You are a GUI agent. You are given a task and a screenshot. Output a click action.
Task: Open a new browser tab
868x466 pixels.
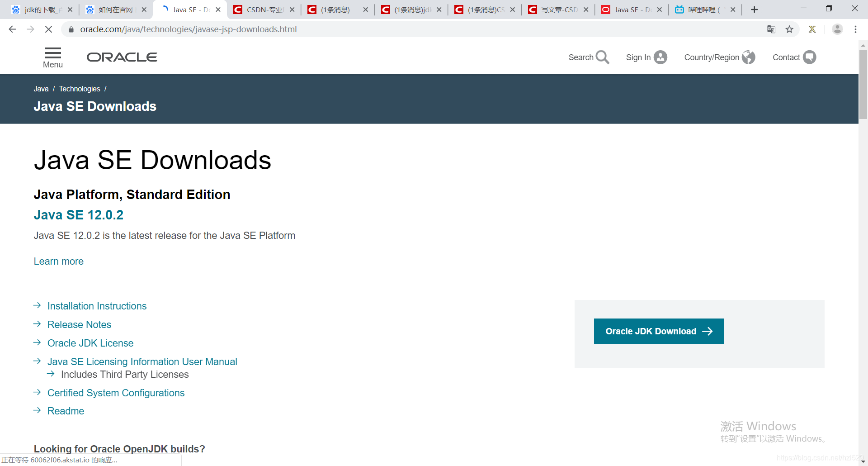754,10
